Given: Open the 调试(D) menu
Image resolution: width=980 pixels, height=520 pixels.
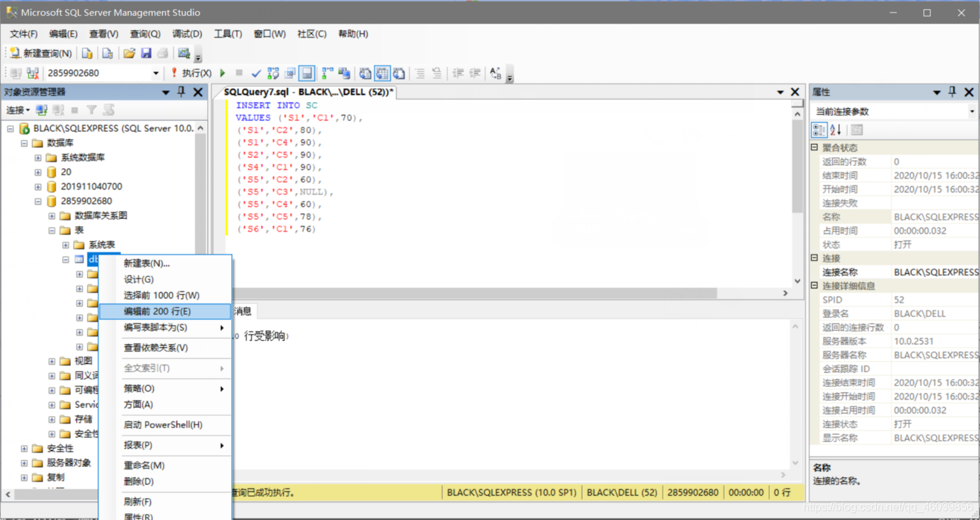Looking at the screenshot, I should [x=187, y=33].
